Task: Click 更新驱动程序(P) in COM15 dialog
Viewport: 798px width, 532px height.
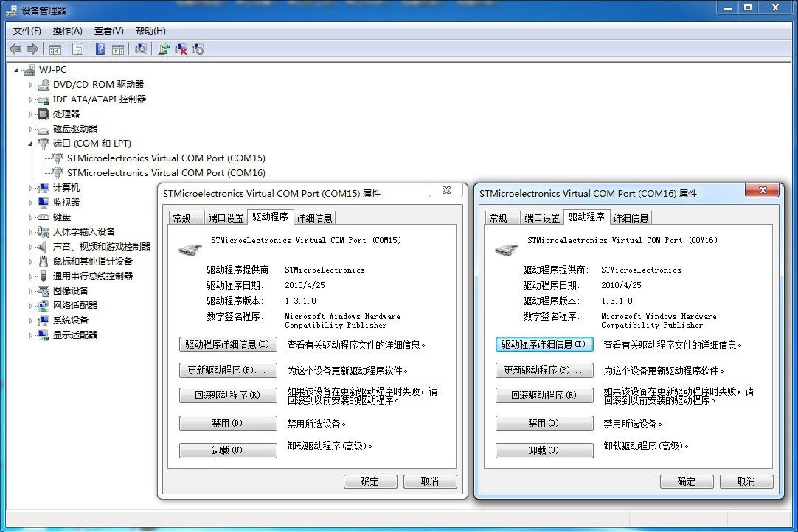Action: (228, 370)
